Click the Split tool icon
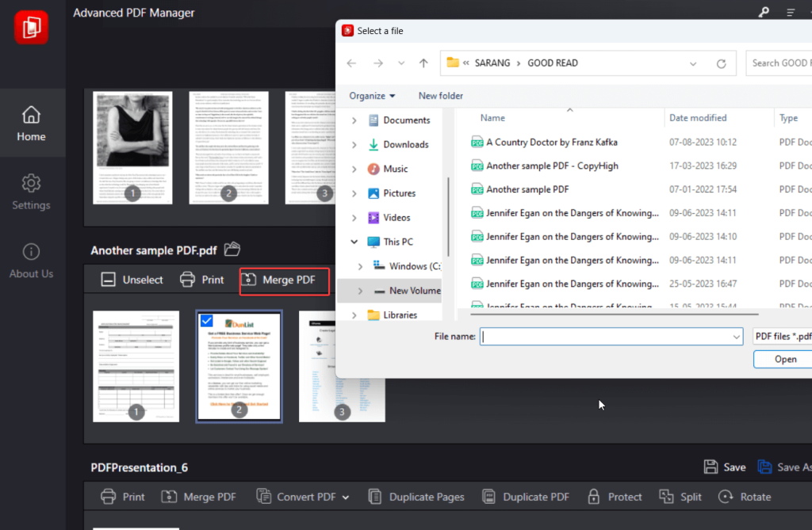 click(667, 497)
